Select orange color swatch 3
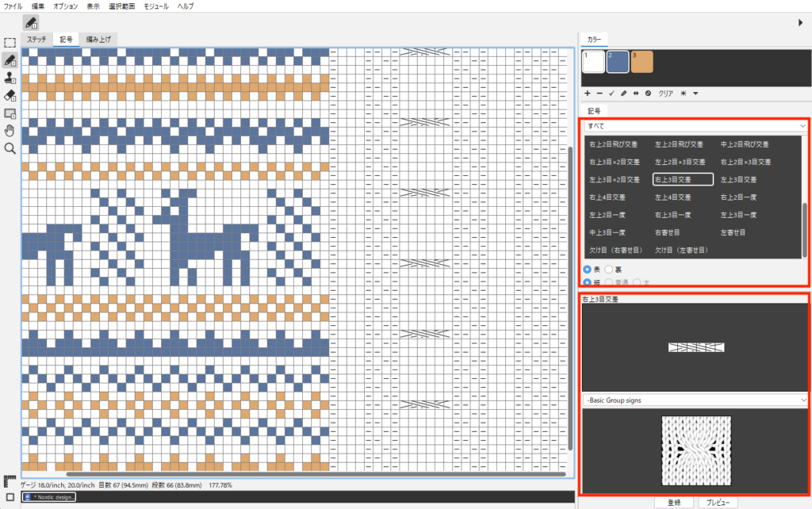812x509 pixels. click(x=642, y=62)
